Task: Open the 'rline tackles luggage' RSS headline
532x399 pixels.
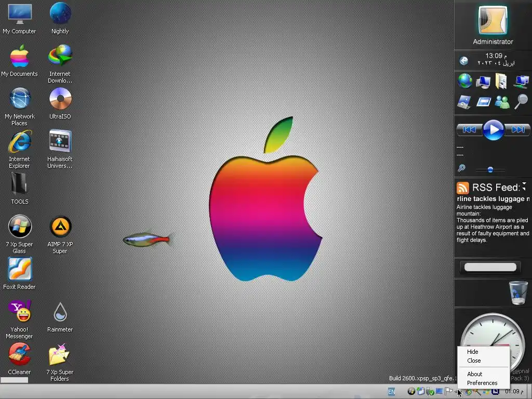Action: (x=493, y=199)
